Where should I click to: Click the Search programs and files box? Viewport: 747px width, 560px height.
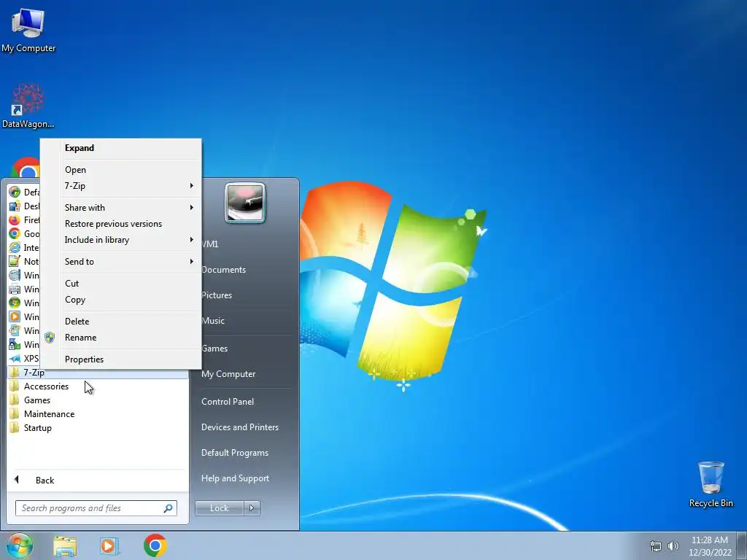click(96, 508)
